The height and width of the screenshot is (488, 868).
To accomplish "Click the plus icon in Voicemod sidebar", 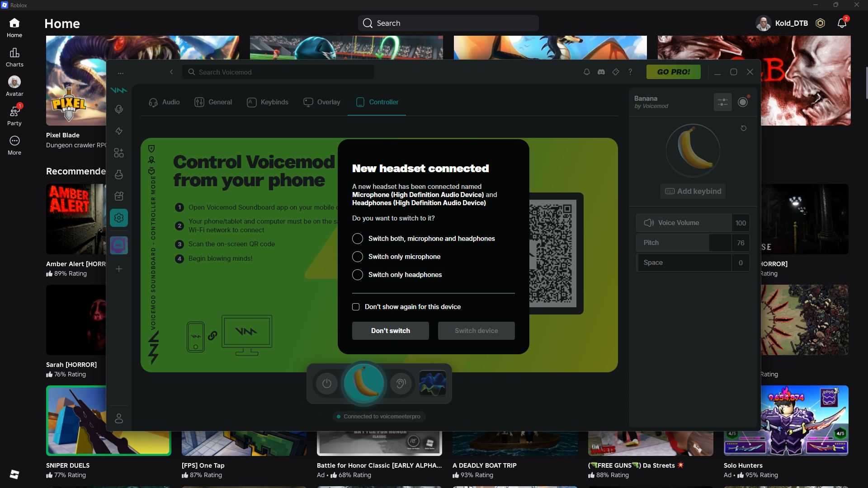I will [119, 269].
